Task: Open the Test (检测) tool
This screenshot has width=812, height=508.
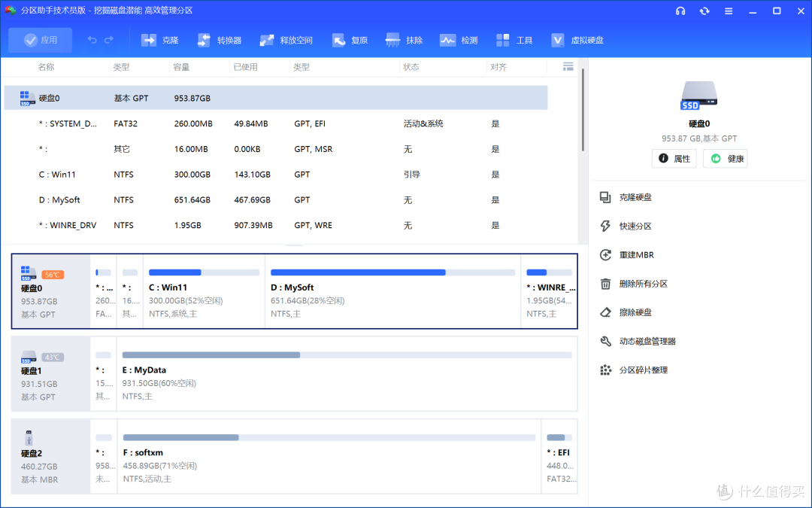Action: click(x=459, y=40)
